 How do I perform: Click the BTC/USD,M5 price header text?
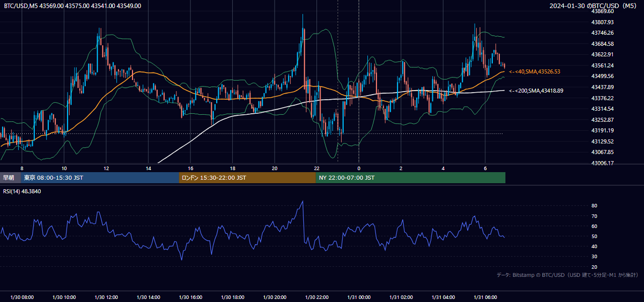point(73,6)
